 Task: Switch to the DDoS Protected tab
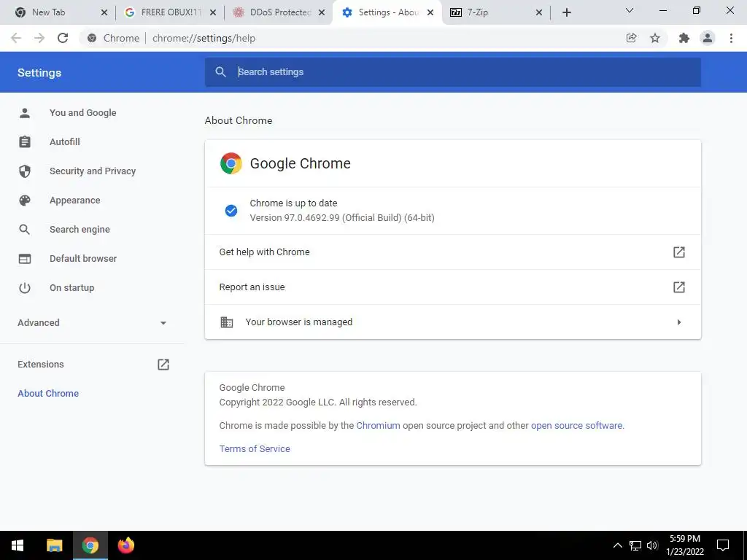click(277, 12)
